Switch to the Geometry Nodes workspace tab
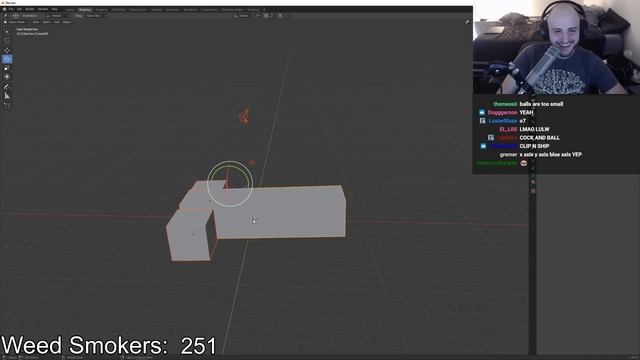The width and height of the screenshot is (640, 360). [x=232, y=9]
